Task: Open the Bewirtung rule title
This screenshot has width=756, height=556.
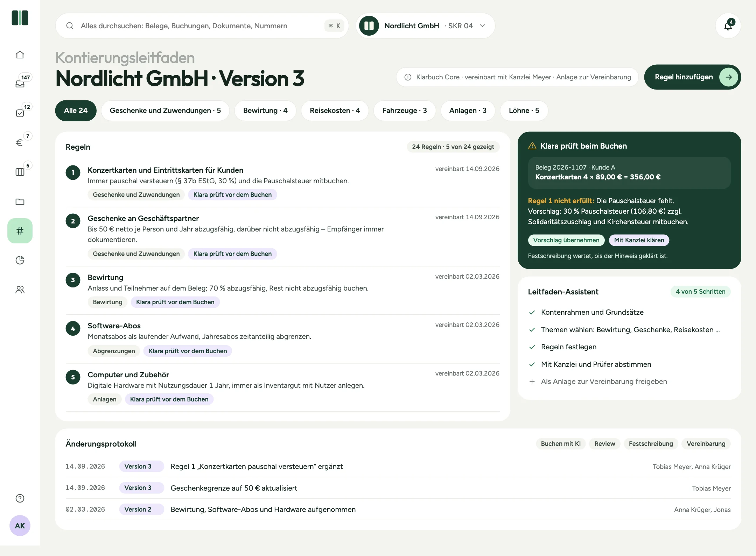Action: point(105,278)
